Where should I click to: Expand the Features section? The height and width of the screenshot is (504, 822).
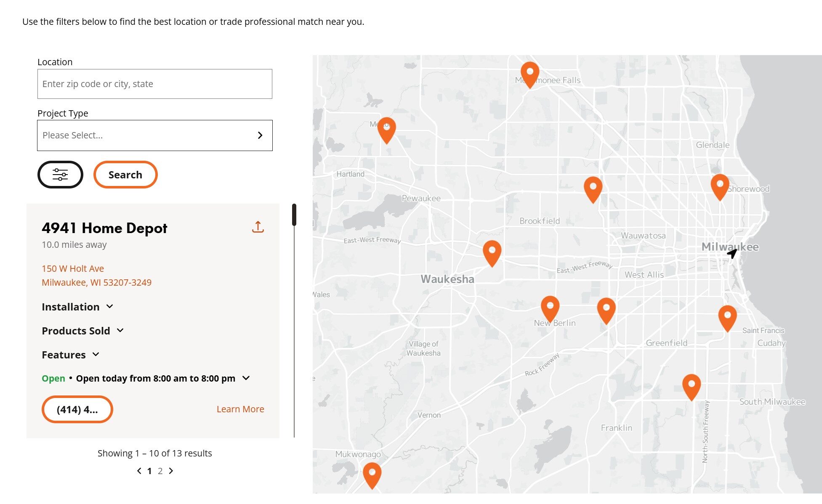[x=71, y=355]
